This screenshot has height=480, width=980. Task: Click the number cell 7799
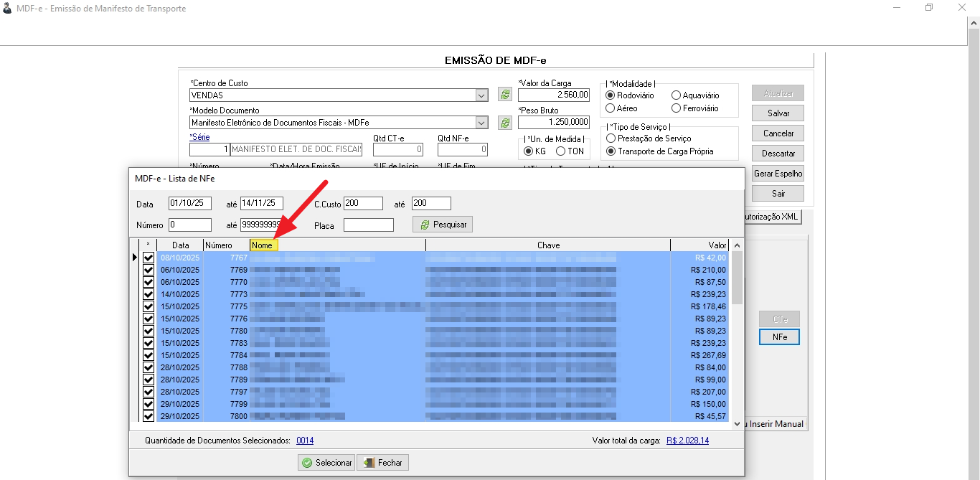(226, 404)
